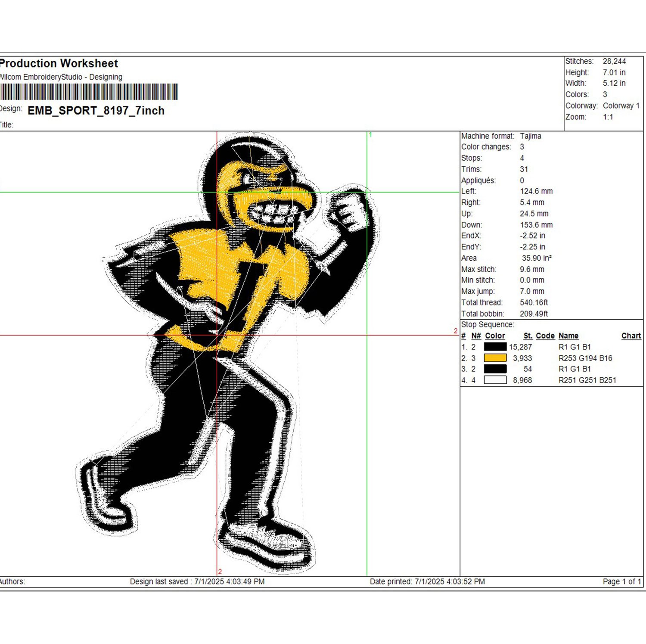
Task: Select the 'Production Worksheet' heading
Action: click(x=59, y=64)
